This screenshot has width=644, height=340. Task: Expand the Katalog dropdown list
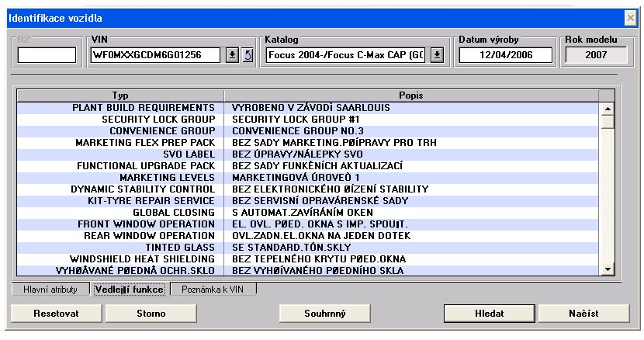pos(437,55)
